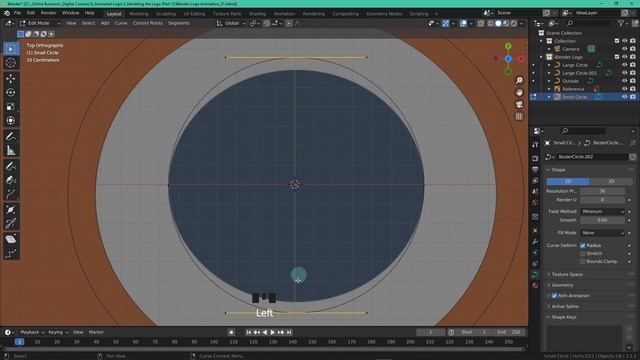Select the Tilt tool
Screen dimensions: 640x360
tap(11, 223)
